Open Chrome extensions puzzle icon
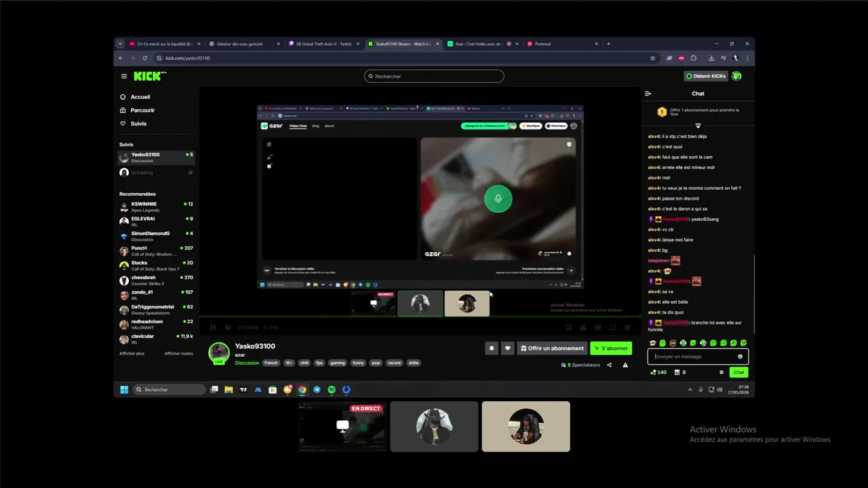868x488 pixels. click(693, 58)
